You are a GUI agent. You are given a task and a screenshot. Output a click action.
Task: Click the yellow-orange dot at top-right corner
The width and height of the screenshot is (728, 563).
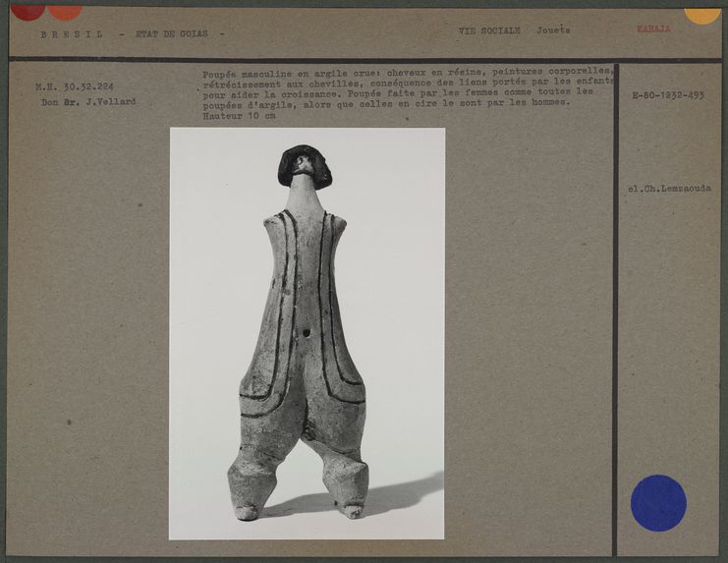[x=701, y=14]
